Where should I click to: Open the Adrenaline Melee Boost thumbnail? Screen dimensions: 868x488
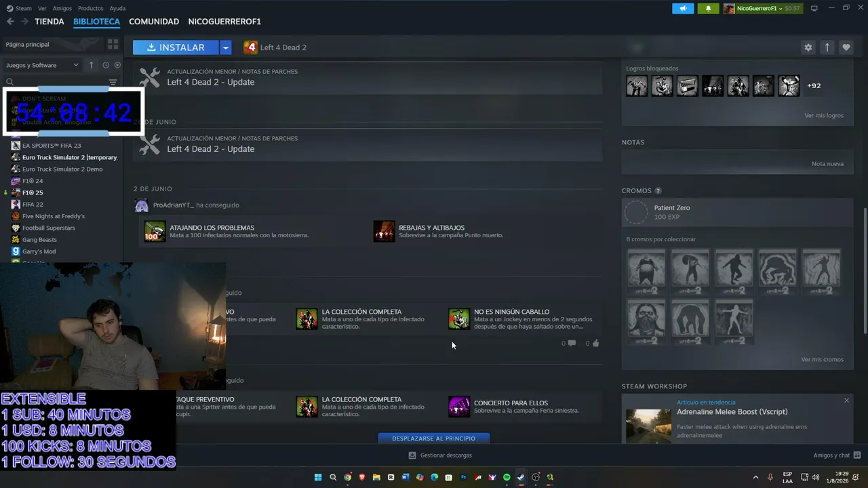[648, 426]
